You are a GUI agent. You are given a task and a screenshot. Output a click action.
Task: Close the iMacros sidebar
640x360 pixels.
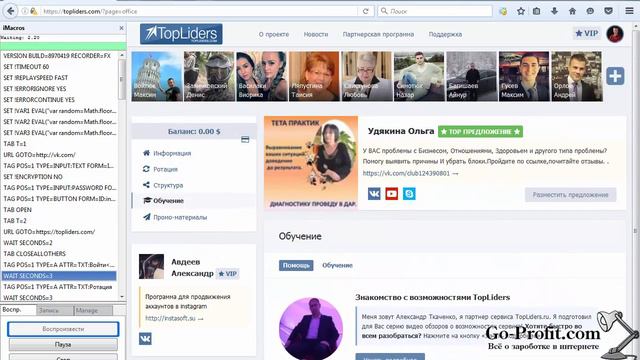pos(121,28)
